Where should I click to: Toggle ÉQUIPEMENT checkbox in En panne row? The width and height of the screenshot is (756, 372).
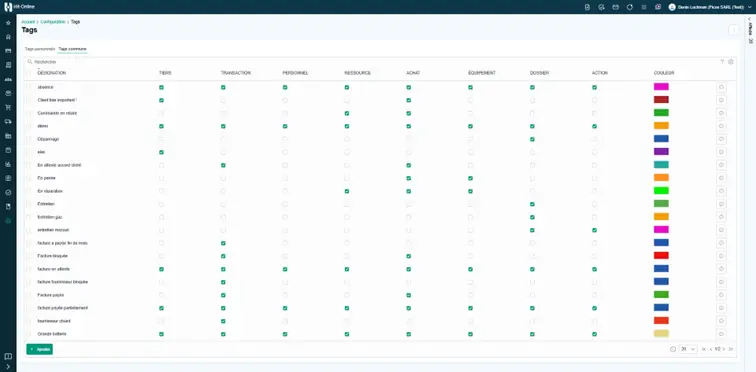(471, 178)
